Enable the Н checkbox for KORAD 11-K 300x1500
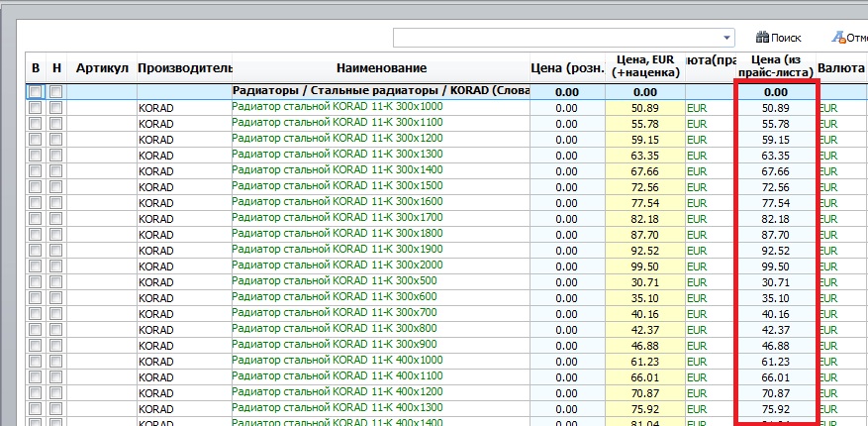Image resolution: width=868 pixels, height=426 pixels. point(55,186)
